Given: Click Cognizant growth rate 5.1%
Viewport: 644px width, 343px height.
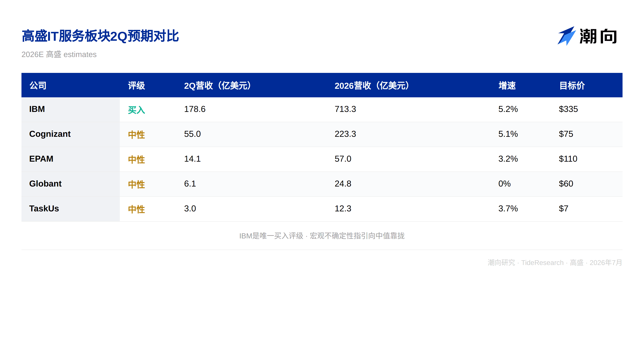Looking at the screenshot, I should click(508, 134).
